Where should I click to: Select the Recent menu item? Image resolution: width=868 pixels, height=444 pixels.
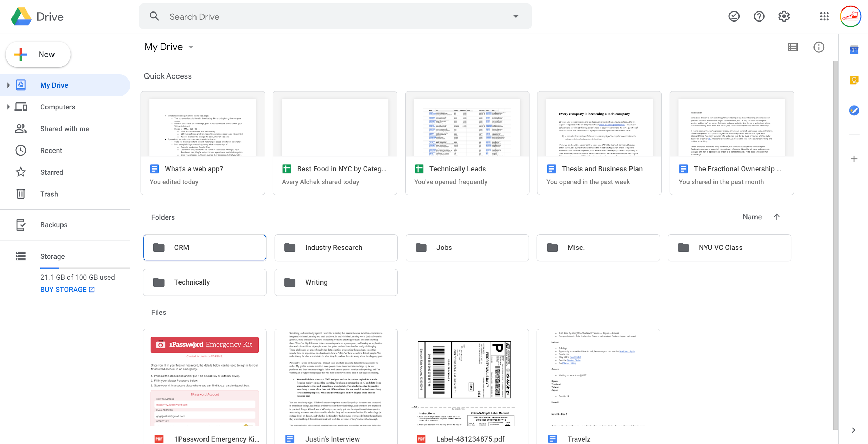tap(50, 150)
